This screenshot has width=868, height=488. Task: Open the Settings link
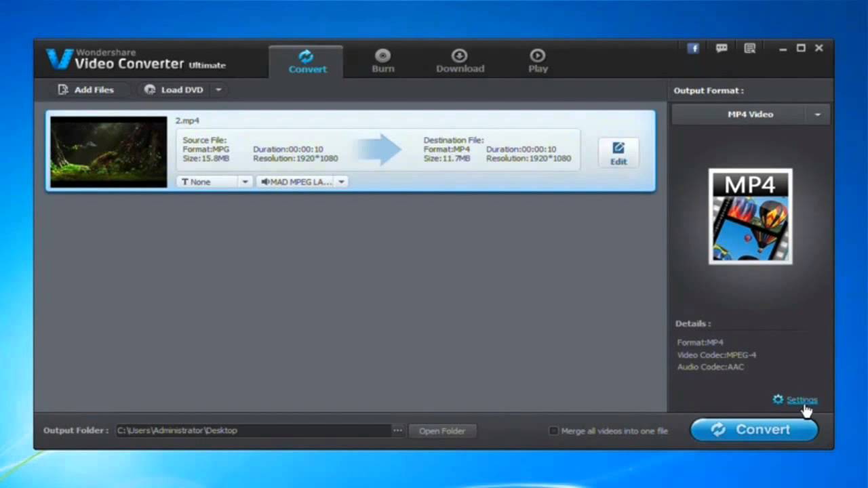coord(802,400)
